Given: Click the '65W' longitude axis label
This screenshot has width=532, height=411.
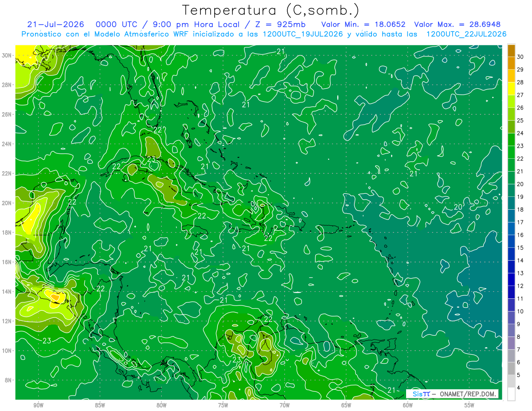Looking at the screenshot, I should (346, 405).
